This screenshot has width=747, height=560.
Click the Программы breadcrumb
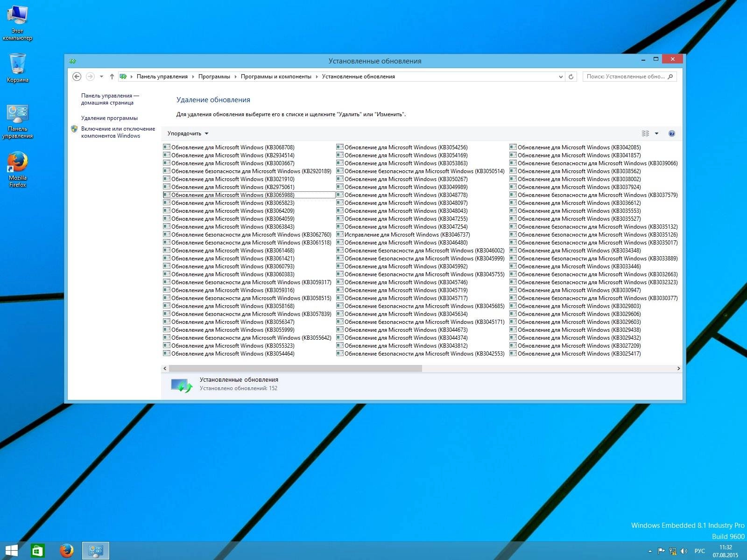coord(214,77)
